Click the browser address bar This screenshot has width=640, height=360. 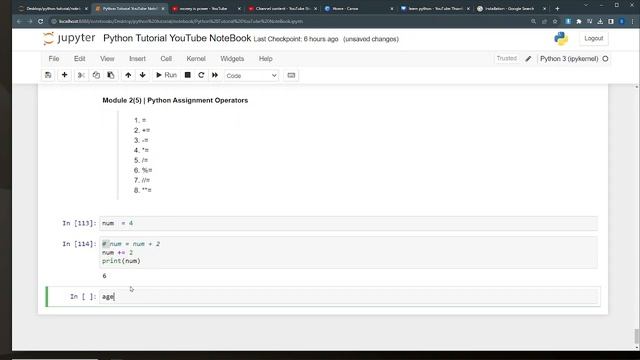286,21
